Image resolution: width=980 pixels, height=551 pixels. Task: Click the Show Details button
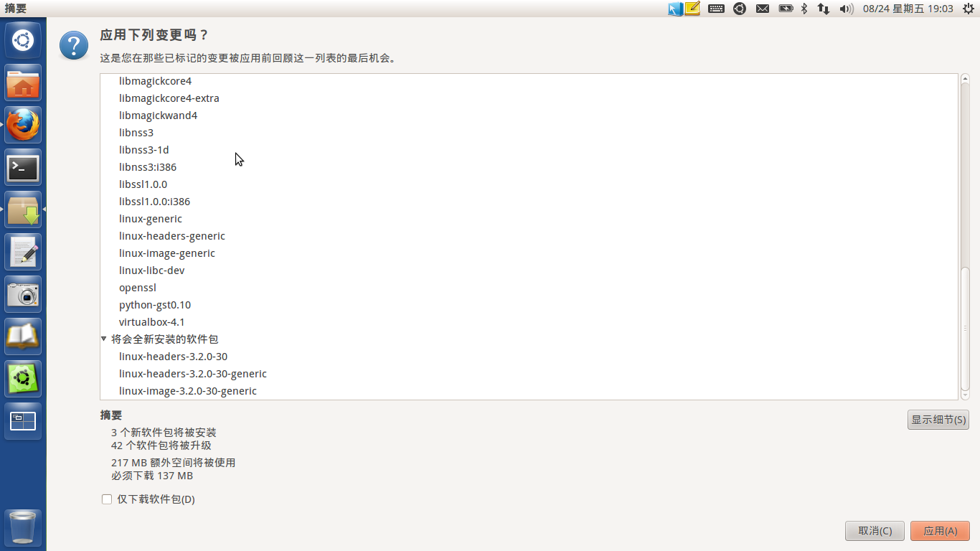pos(938,420)
